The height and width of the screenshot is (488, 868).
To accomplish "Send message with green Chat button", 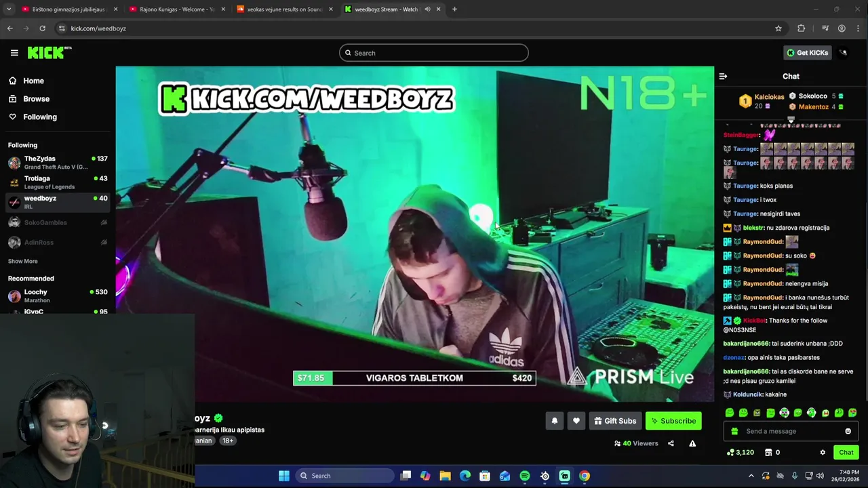I will 846,452.
